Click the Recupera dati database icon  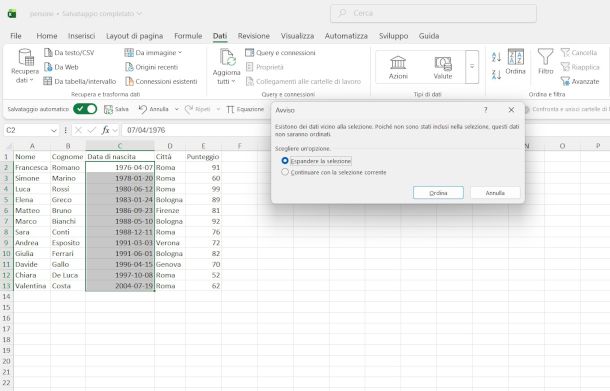(26, 57)
